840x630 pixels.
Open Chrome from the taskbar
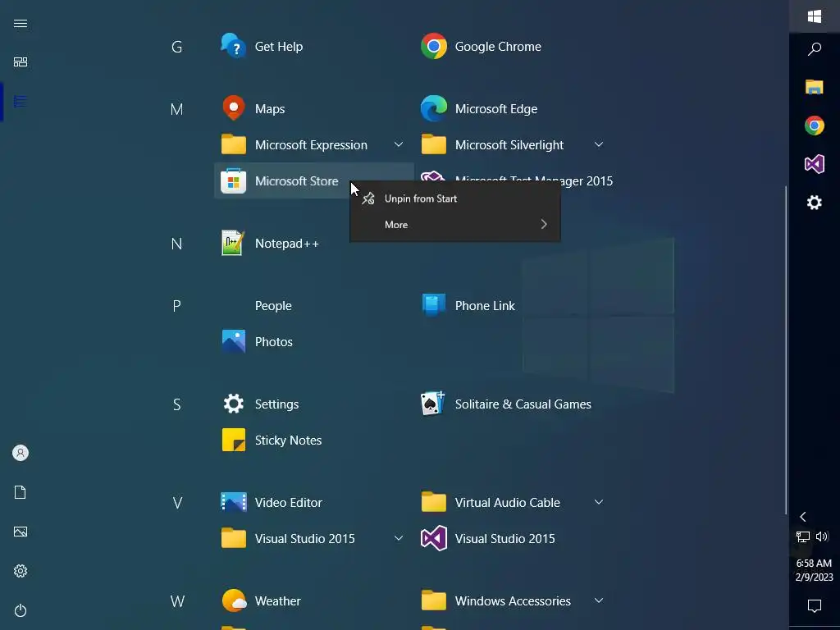click(x=815, y=126)
